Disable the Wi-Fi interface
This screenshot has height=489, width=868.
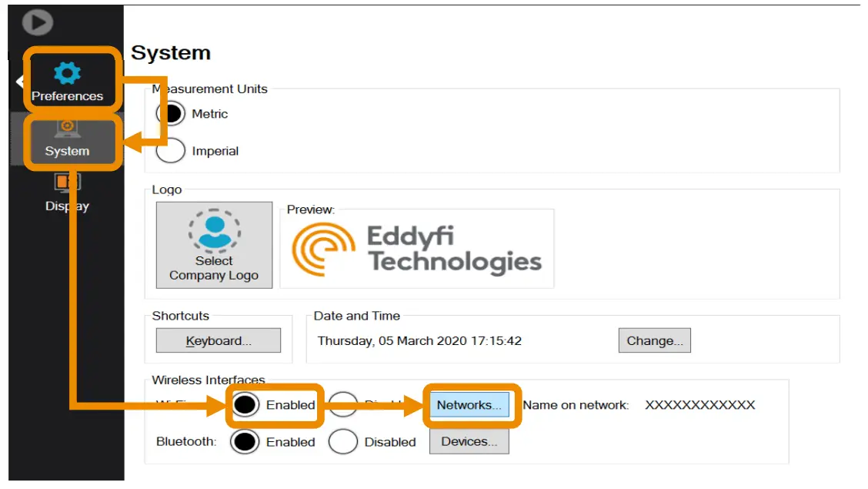pyautogui.click(x=342, y=404)
